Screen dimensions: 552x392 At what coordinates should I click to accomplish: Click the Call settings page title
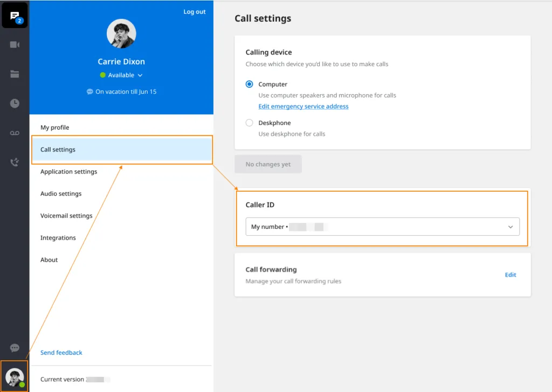(263, 18)
